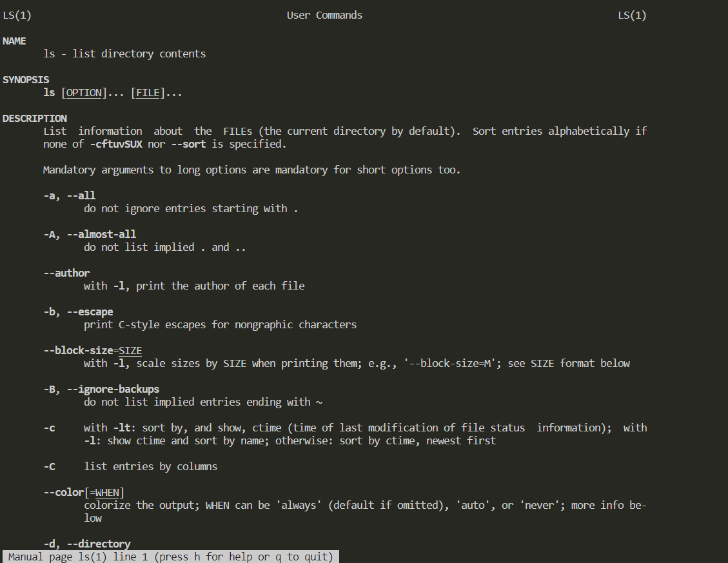Click underlined SIZE after --block-size=
Image resolution: width=728 pixels, height=563 pixels.
pos(130,351)
